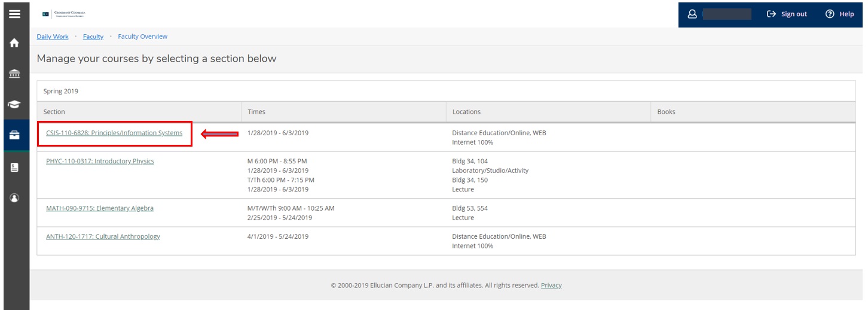Select Faculty Overview breadcrumb
Screen dimensions: 868x310
(142, 37)
